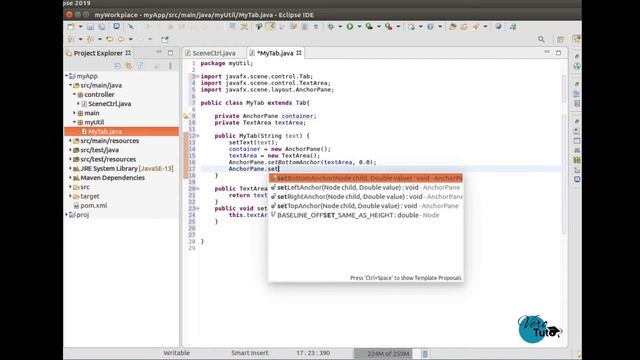
Task: Click the Save All icon
Action: tap(102, 27)
